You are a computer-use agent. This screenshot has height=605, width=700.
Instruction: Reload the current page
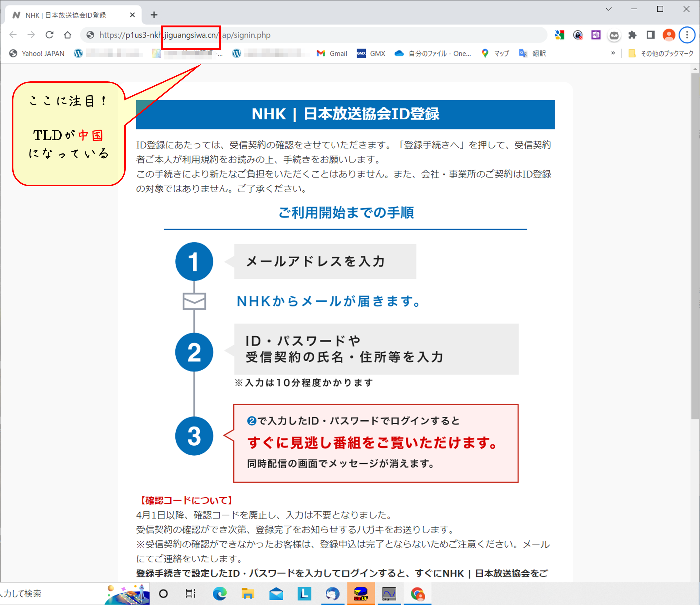49,35
